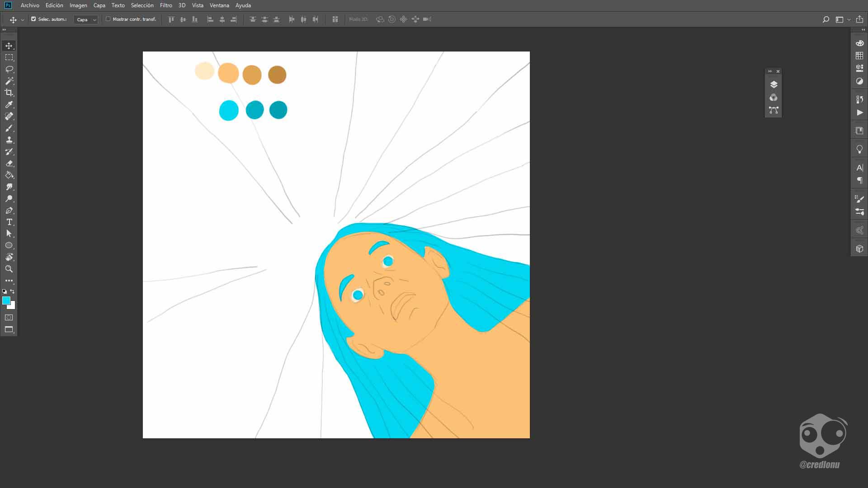This screenshot has height=488, width=868.
Task: Select the Paint Bucket tool
Action: click(x=9, y=175)
